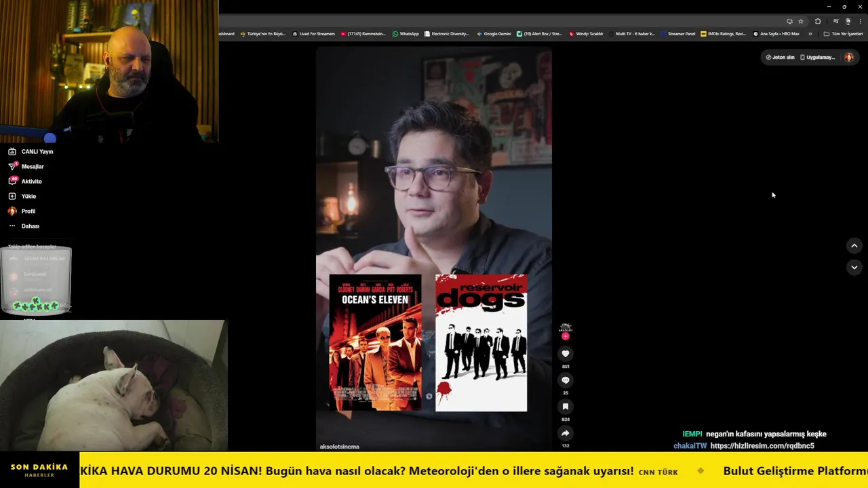Open Livad For Streamers bookmark

313,34
